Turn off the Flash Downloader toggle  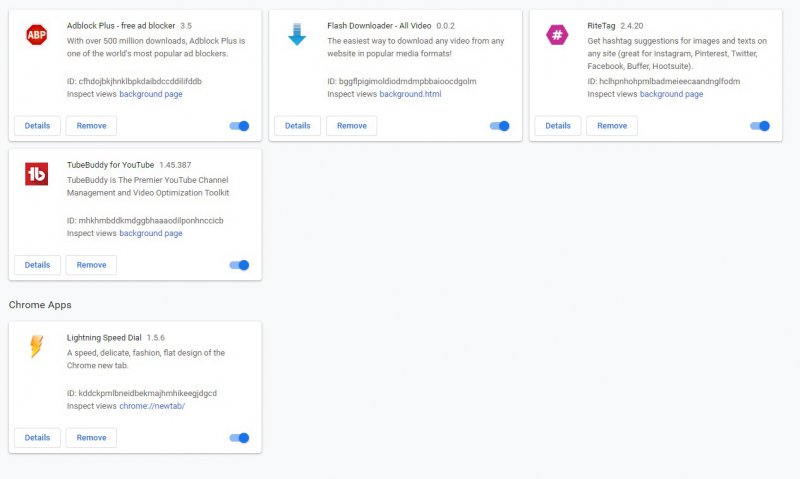point(500,126)
